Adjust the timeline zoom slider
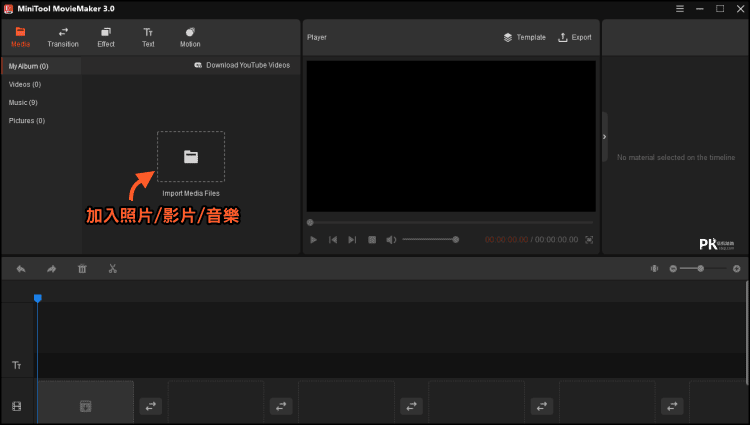 point(703,269)
